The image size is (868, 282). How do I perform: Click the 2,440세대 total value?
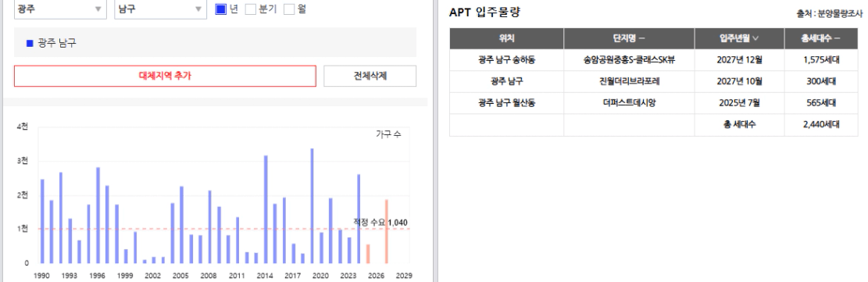pyautogui.click(x=821, y=125)
